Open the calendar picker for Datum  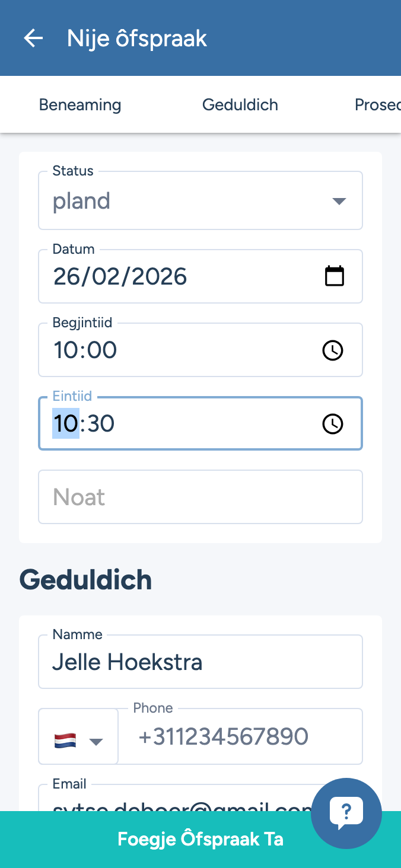pyautogui.click(x=335, y=276)
